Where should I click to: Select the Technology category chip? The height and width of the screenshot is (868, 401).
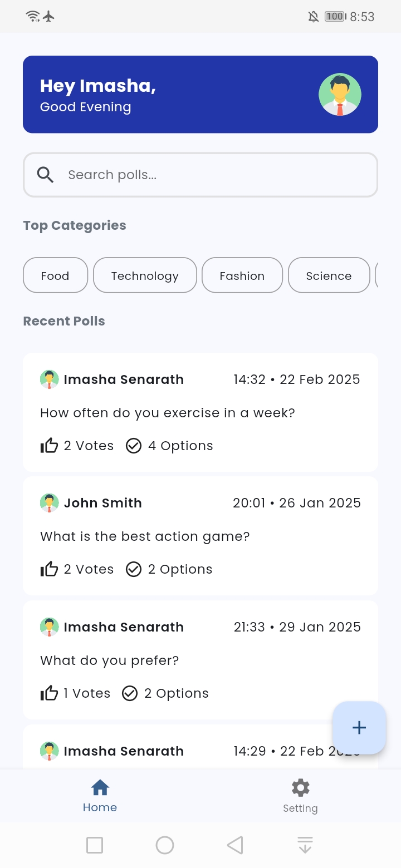tap(145, 275)
